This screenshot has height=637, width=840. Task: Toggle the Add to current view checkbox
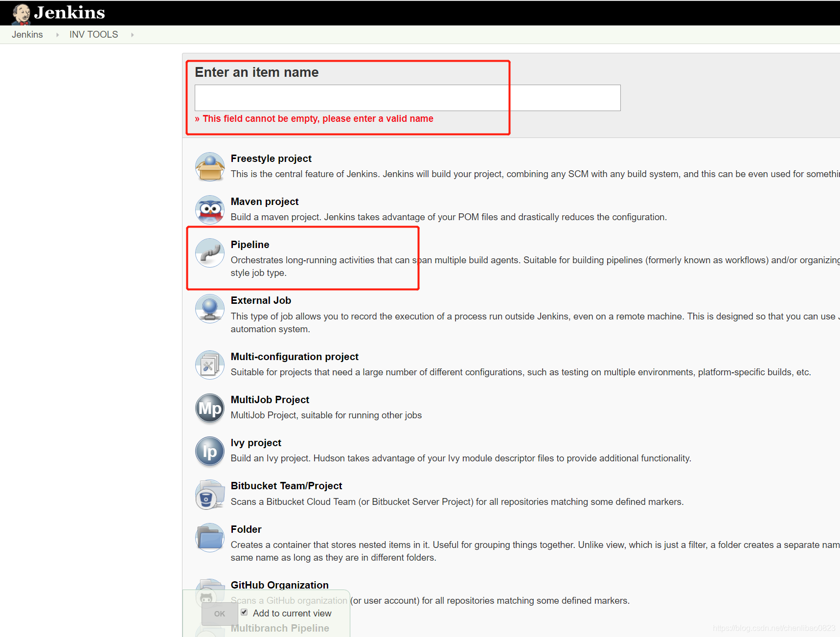coord(244,612)
